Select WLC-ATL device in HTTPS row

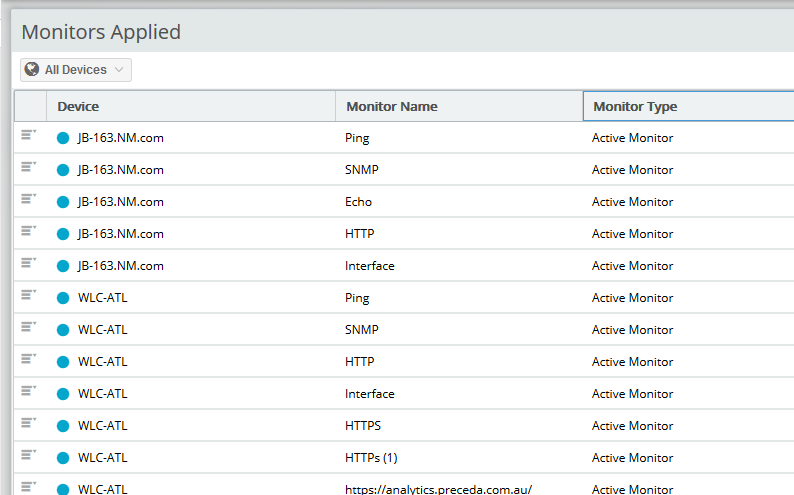pos(102,426)
